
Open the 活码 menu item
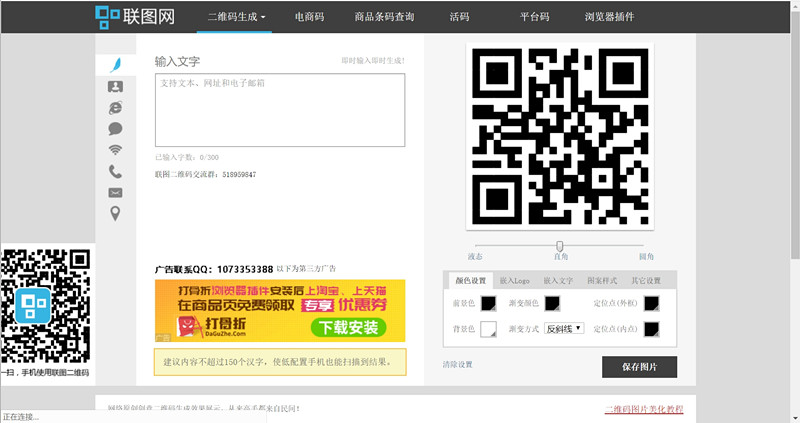point(459,17)
